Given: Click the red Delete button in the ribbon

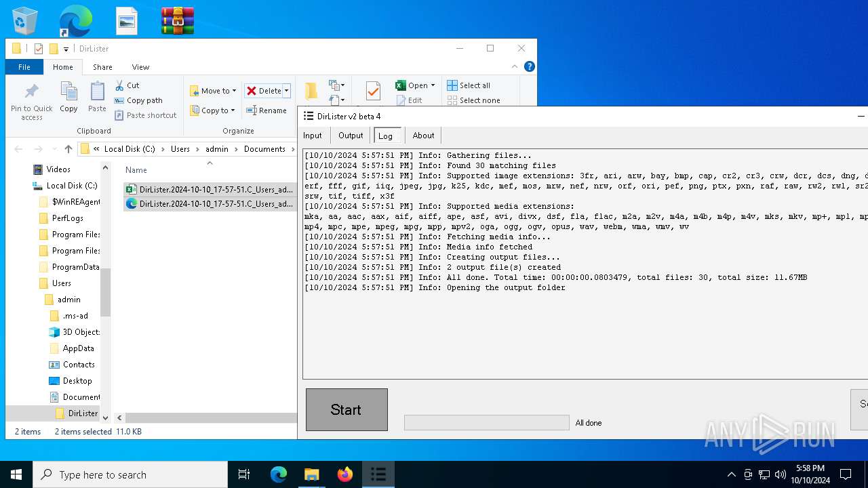Looking at the screenshot, I should 263,91.
